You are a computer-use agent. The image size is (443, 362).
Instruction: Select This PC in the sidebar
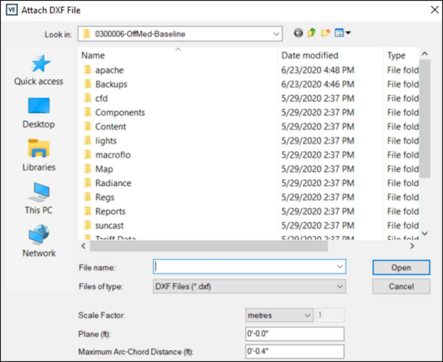39,199
